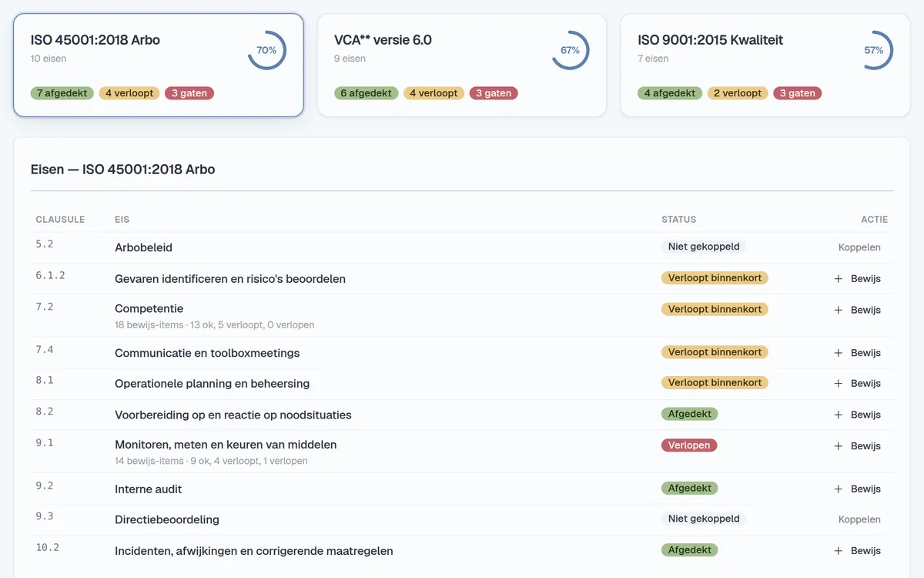924x578 pixels.
Task: Add Bewijs for Voorbereiding op noodsituaties
Action: [x=858, y=415]
